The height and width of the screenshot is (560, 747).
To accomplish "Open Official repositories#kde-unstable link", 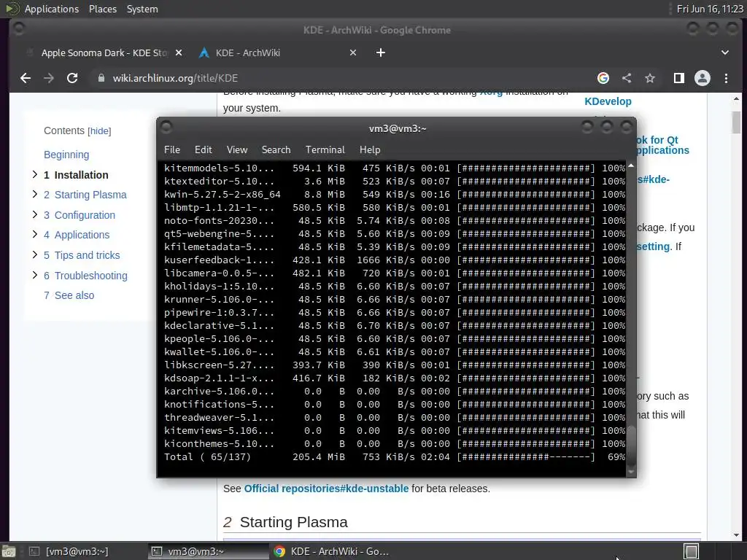I will [326, 489].
